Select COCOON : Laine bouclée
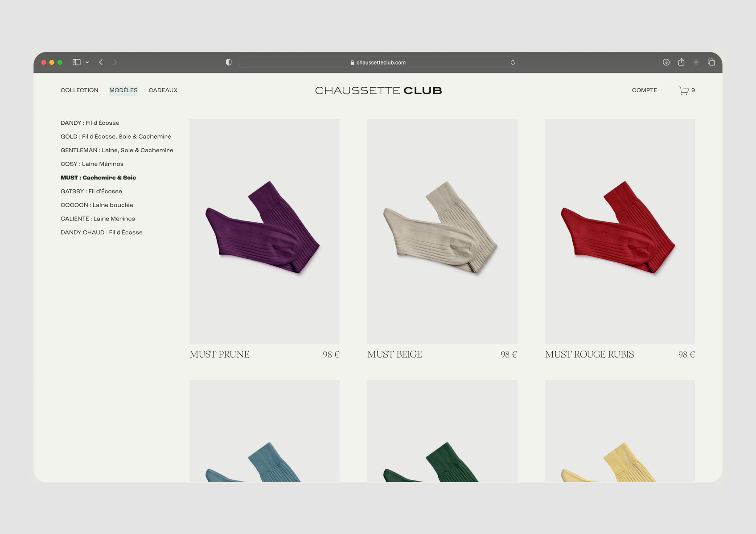Screen dimensions: 756x534 coord(97,205)
